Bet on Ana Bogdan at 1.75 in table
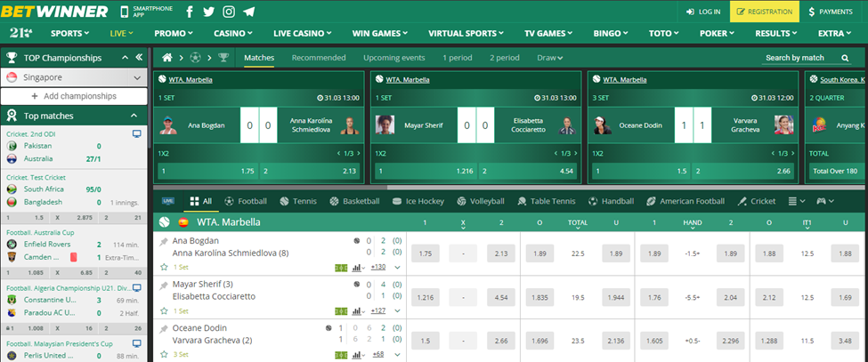The image size is (868, 362). (426, 253)
